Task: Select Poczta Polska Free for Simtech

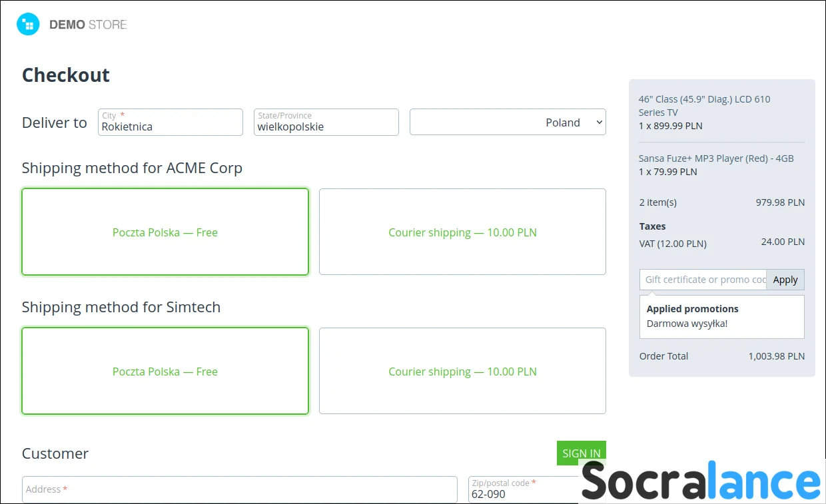Action: pos(165,371)
